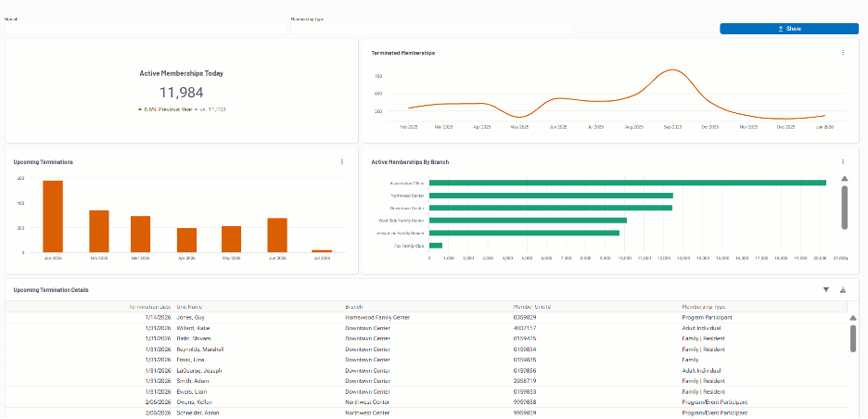Open Active Memberships By Branch options menu

coord(843,161)
